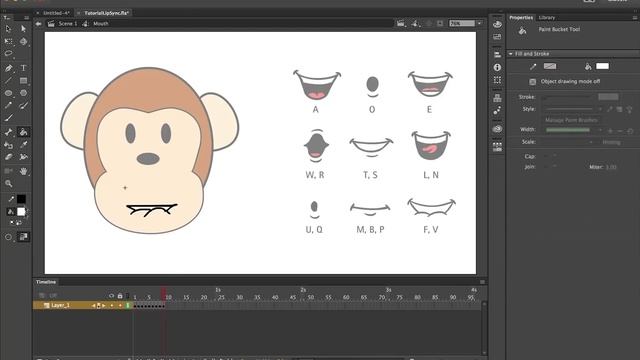Select the Eyedropper tool
Viewport: 640px width, 360px height.
23,145
